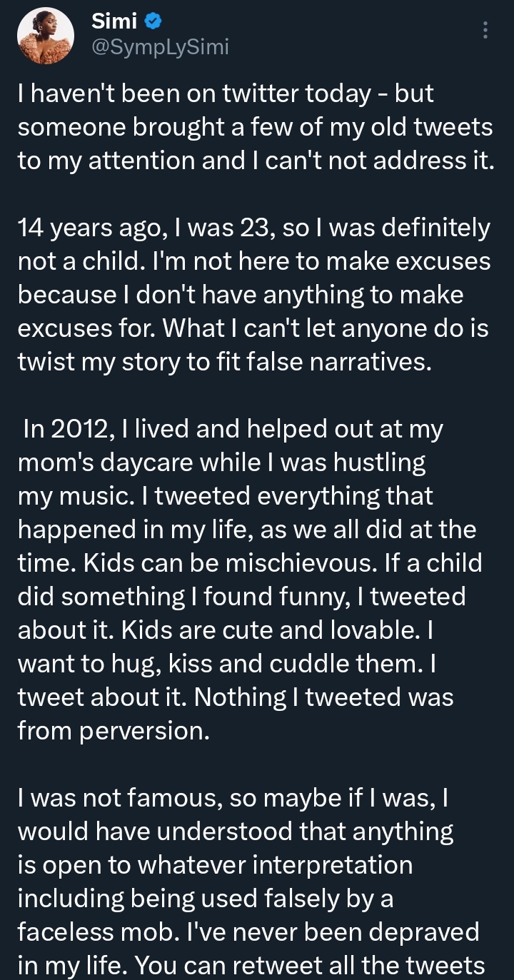The width and height of the screenshot is (514, 980).
Task: Click the line "is open to whatever interpretation"
Action: tap(215, 865)
